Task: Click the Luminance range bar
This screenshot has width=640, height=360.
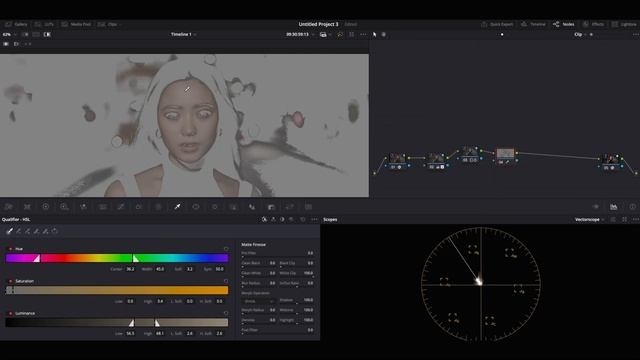Action: click(x=117, y=322)
